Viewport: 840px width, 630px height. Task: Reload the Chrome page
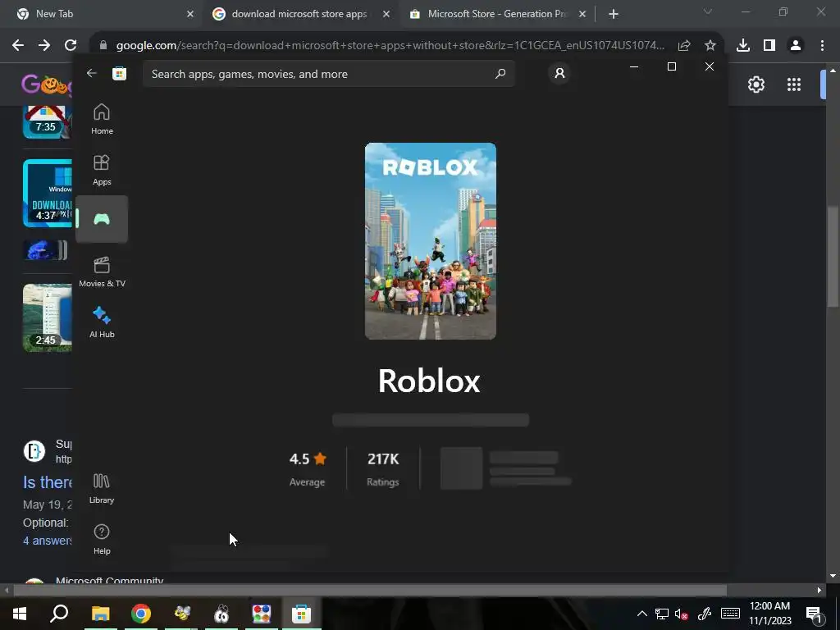point(71,46)
